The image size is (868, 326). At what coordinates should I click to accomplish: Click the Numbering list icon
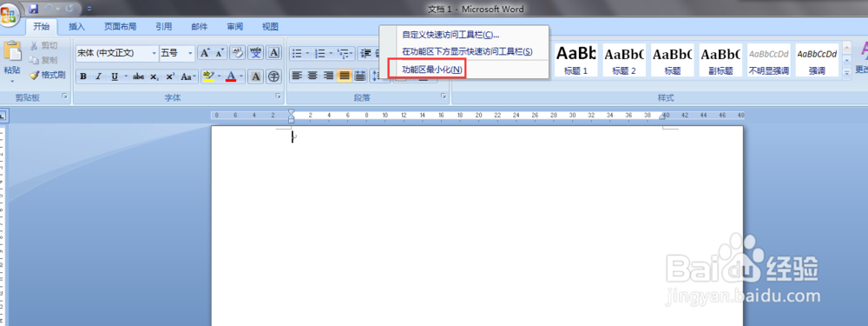coord(320,53)
